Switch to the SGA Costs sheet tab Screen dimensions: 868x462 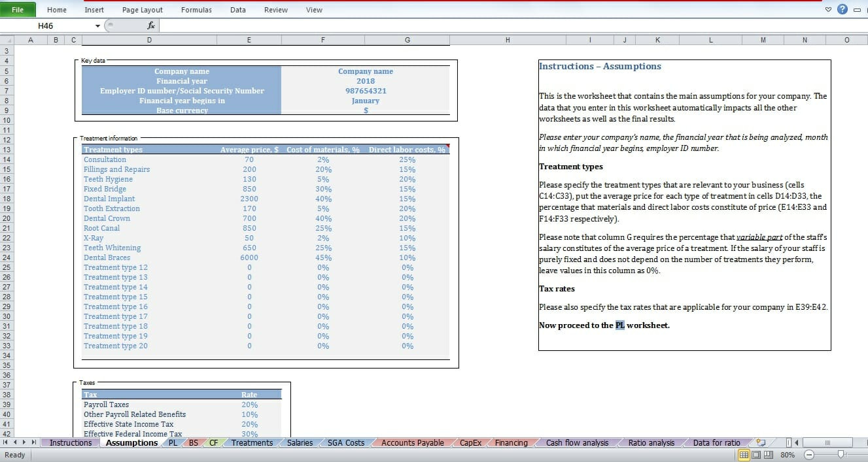tap(346, 442)
